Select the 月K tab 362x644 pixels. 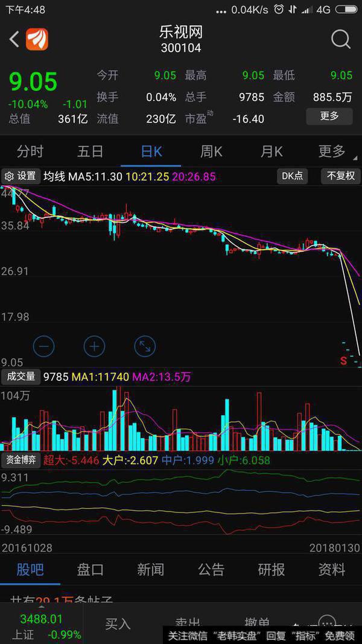[x=271, y=151]
